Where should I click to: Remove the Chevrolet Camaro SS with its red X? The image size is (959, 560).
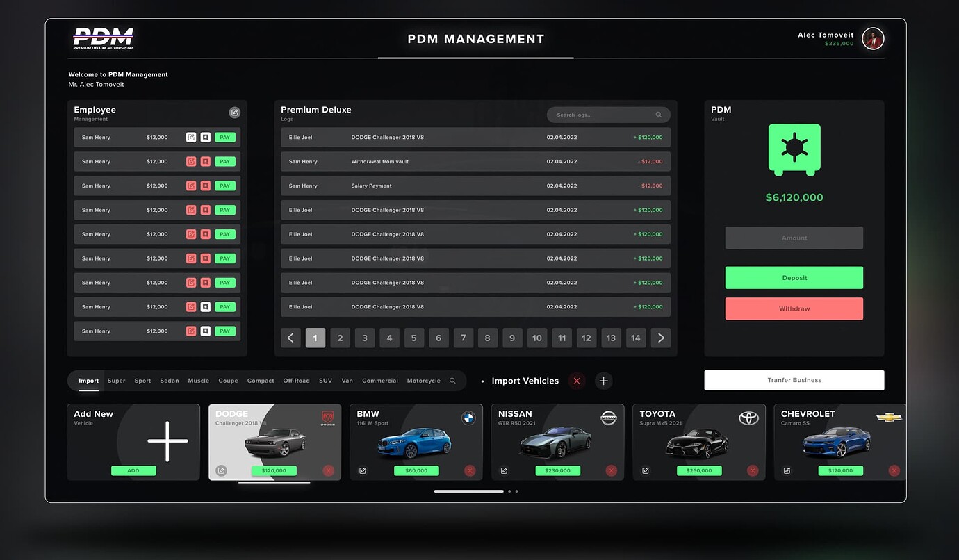click(894, 470)
